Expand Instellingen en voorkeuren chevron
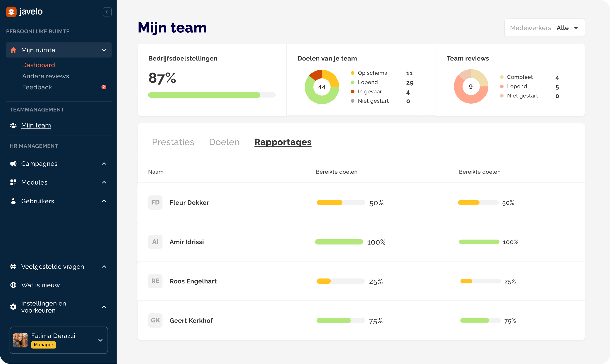 click(x=104, y=307)
